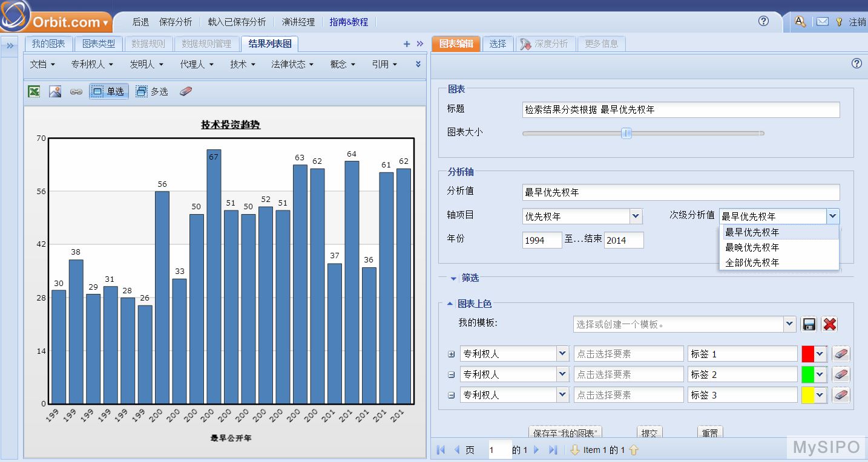Click the 标题 title input field
The height and width of the screenshot is (462, 868).
[680, 109]
